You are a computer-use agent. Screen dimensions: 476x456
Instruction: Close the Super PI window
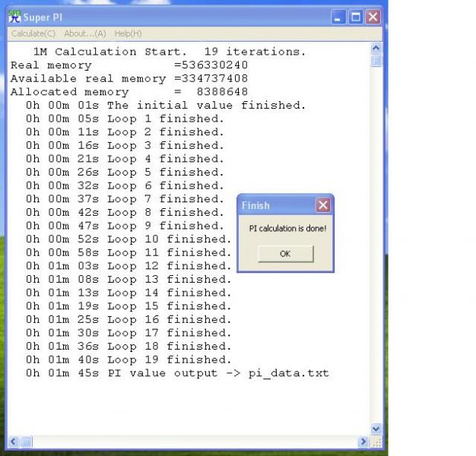click(373, 17)
